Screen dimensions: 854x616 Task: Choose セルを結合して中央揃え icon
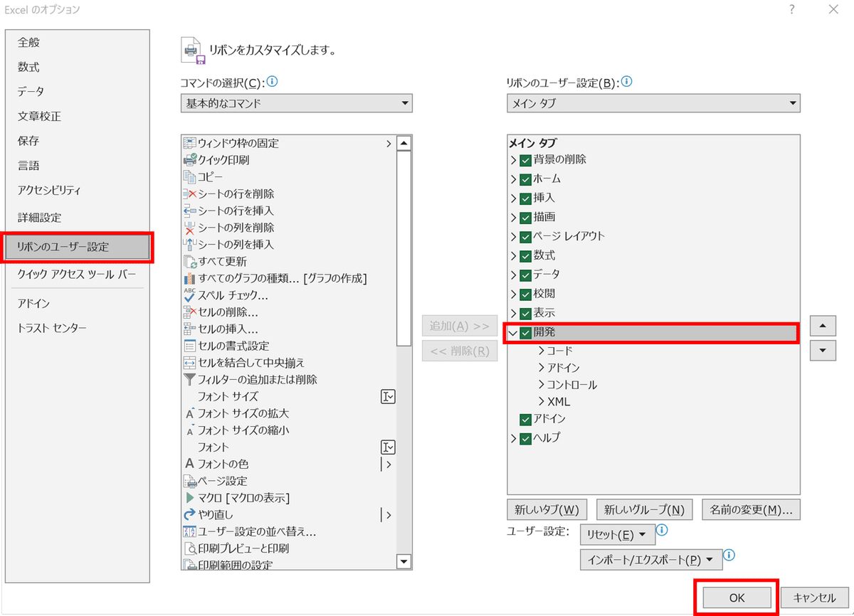(189, 363)
